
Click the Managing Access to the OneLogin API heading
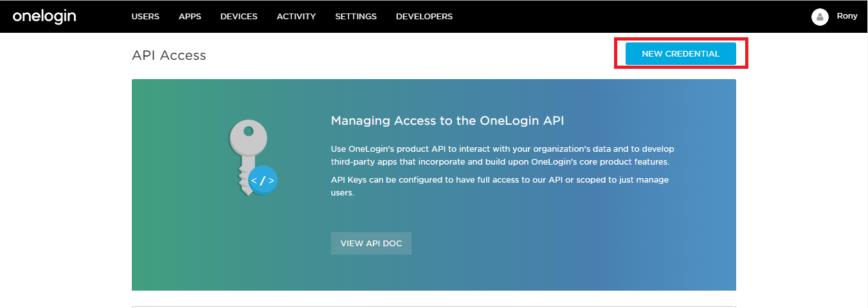pos(448,120)
